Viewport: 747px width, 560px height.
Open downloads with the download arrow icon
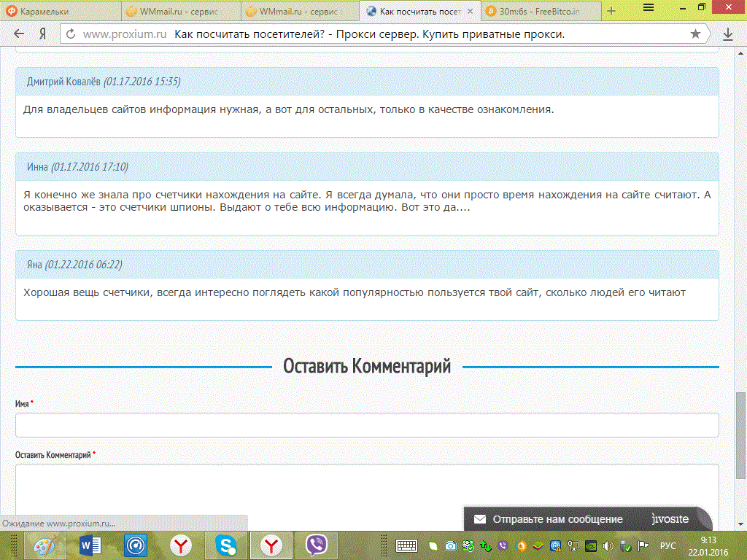point(727,34)
